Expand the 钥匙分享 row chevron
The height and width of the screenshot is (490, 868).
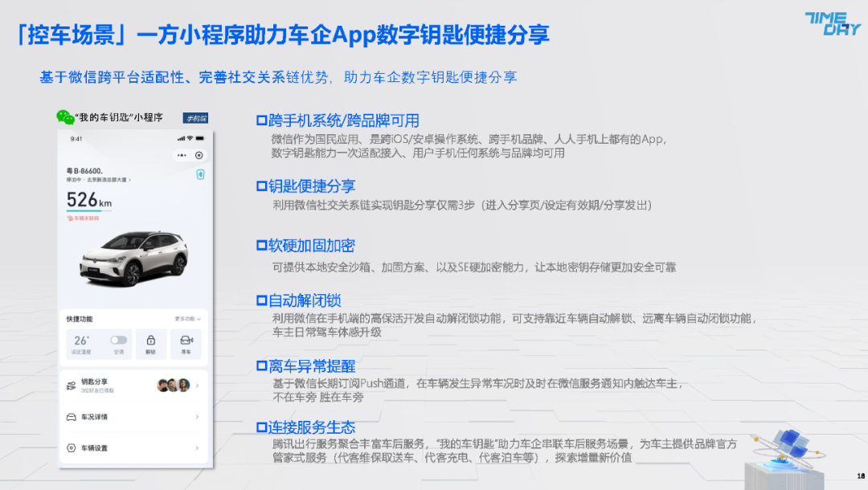point(198,386)
